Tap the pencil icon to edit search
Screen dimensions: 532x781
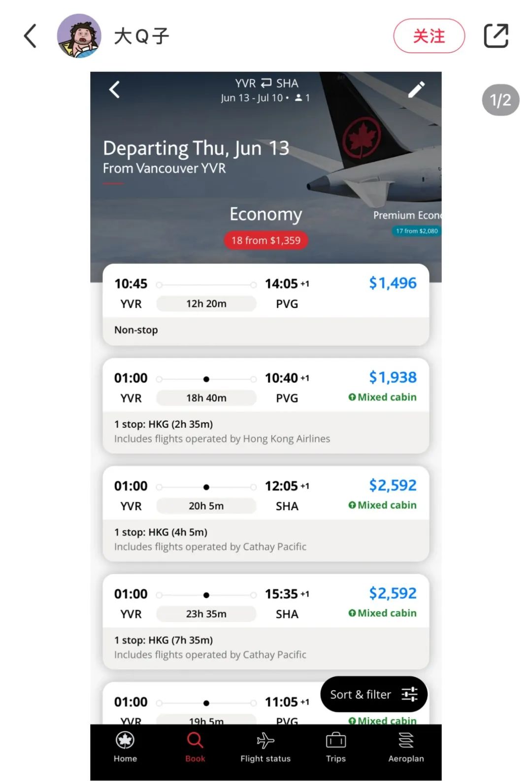pos(416,90)
